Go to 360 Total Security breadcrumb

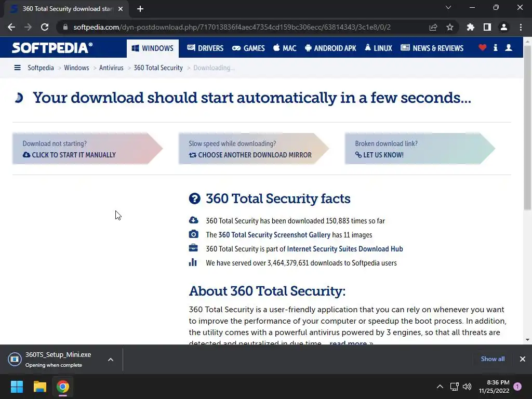coord(158,68)
